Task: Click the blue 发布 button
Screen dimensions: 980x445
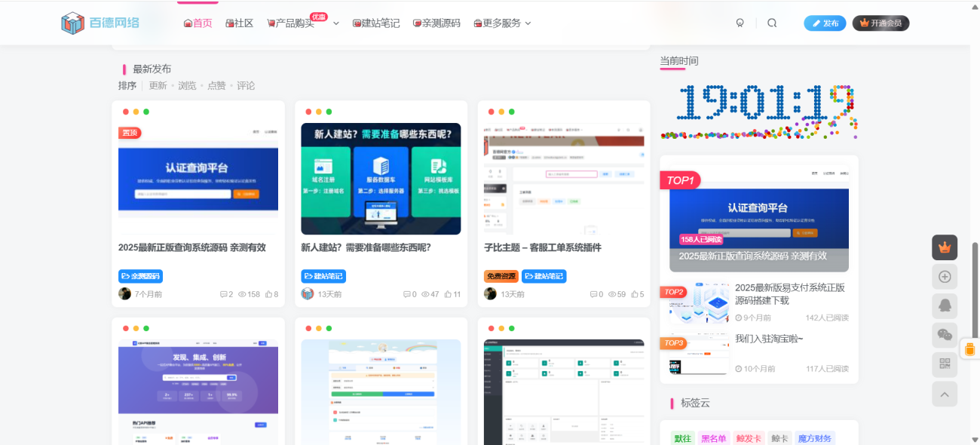Action: click(x=825, y=23)
